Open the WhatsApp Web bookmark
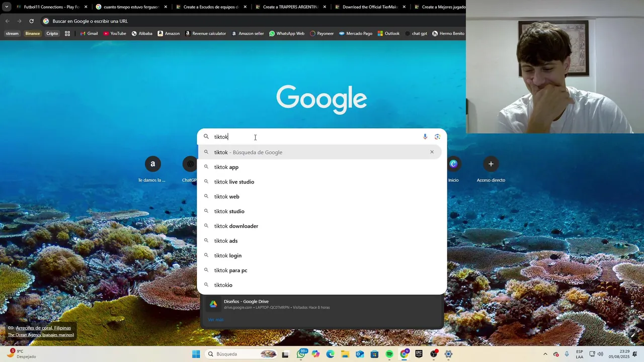Screen dimensions: 644x362 [287, 34]
